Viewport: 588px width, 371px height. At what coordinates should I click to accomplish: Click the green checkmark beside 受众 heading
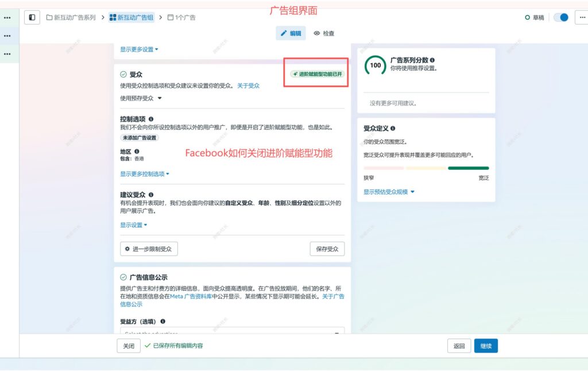pyautogui.click(x=123, y=74)
